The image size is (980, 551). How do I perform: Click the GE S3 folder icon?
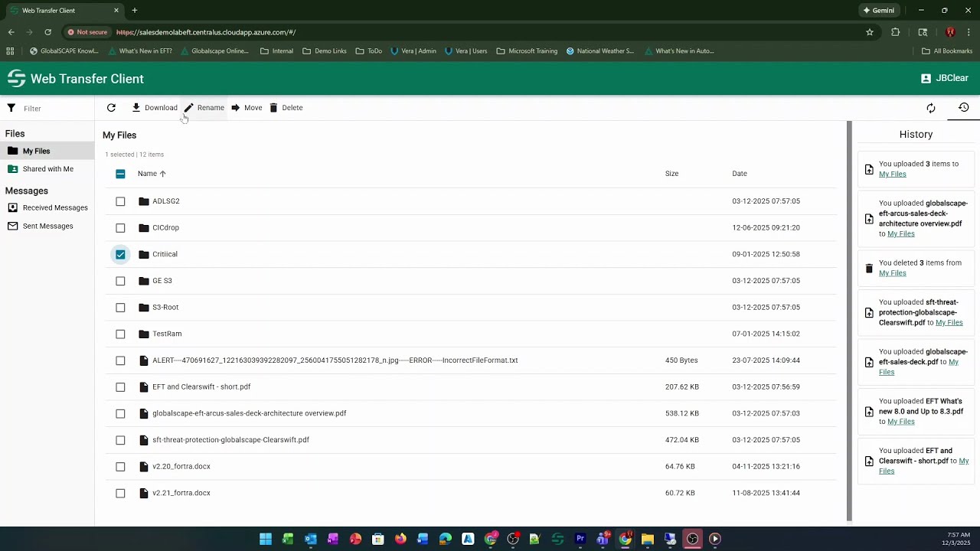coord(144,281)
